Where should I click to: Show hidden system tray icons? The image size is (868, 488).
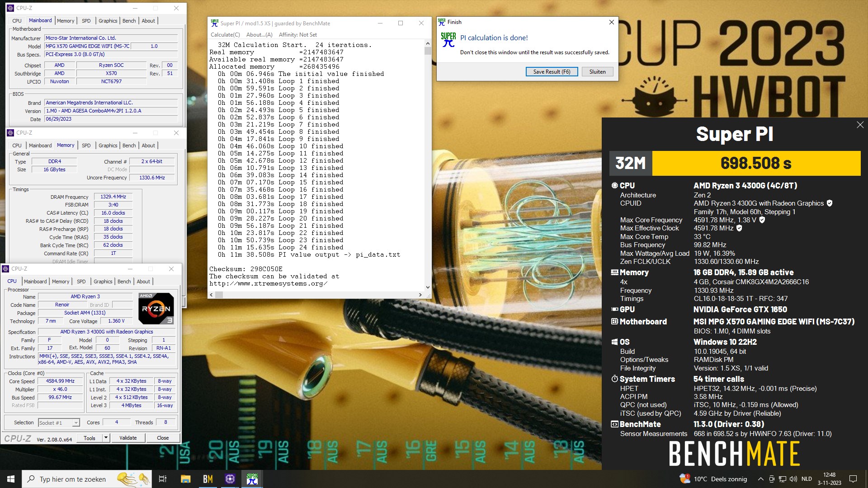tap(760, 479)
